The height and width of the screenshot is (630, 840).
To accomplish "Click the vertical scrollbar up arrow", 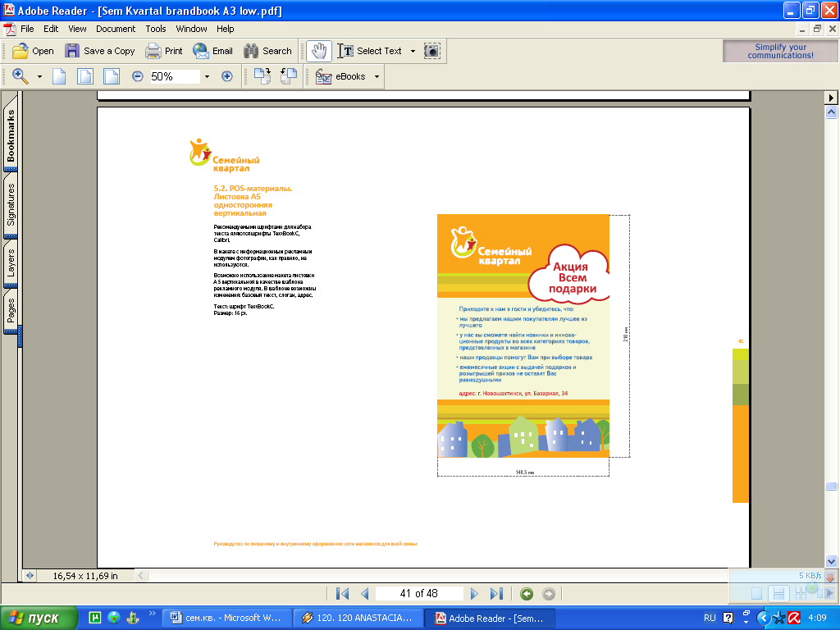I will click(x=831, y=112).
